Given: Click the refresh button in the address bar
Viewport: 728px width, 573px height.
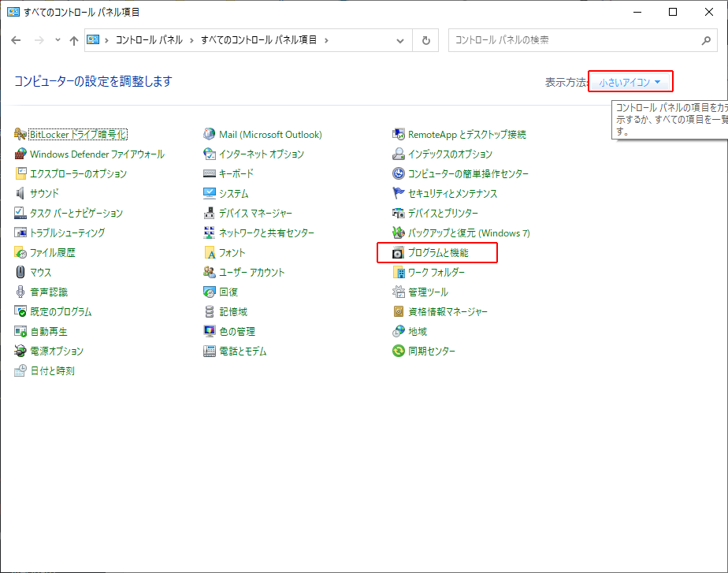Looking at the screenshot, I should [x=426, y=40].
